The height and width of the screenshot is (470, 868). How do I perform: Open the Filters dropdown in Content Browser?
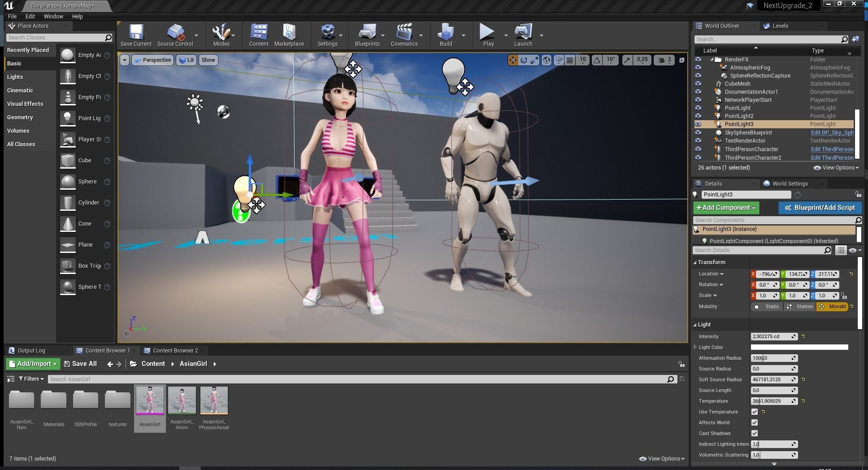tap(31, 379)
